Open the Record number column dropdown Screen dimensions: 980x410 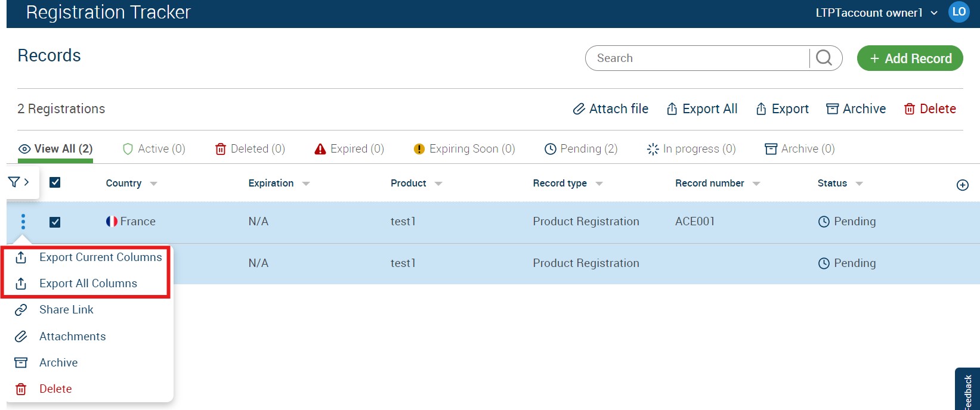[x=756, y=184]
